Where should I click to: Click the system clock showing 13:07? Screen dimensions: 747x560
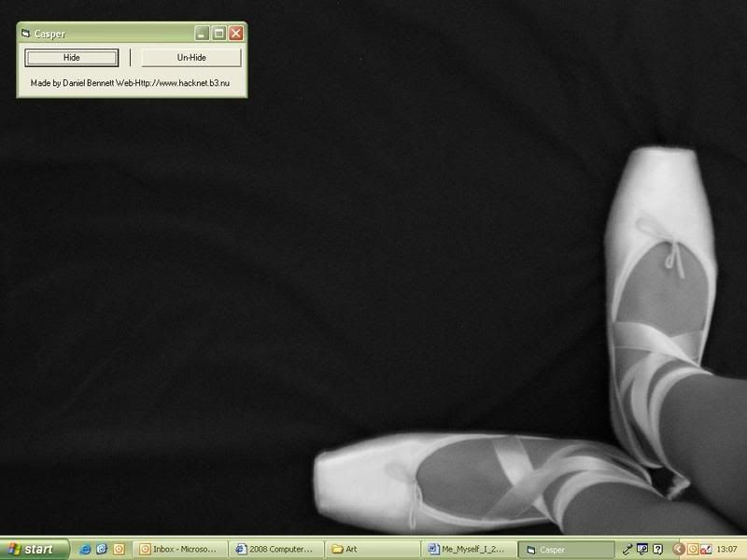coord(727,550)
